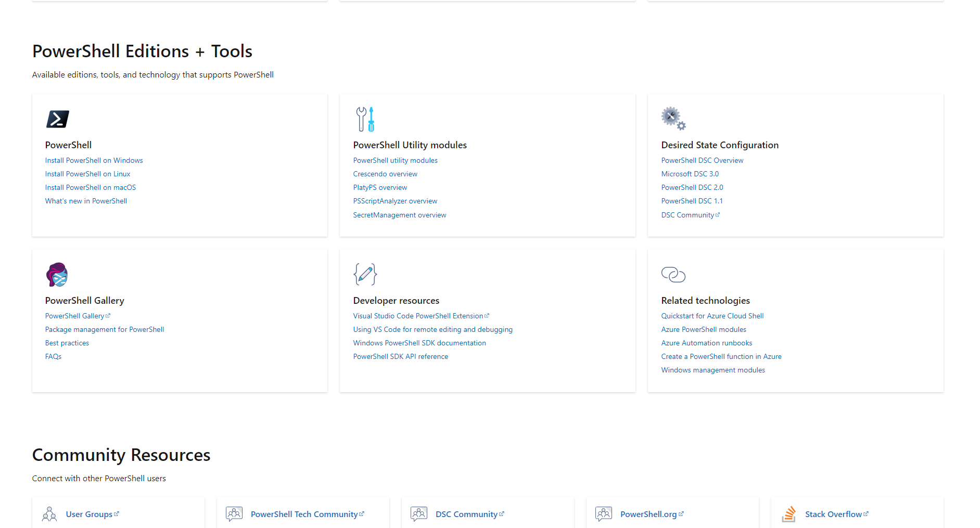The image size is (980, 528).
Task: Open What's new in PowerShell
Action: point(86,201)
